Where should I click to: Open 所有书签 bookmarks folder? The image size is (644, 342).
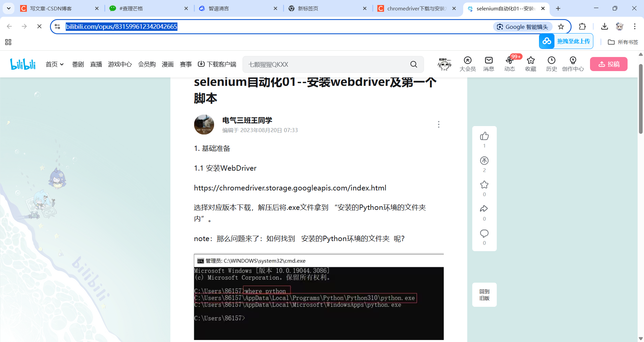coord(623,42)
